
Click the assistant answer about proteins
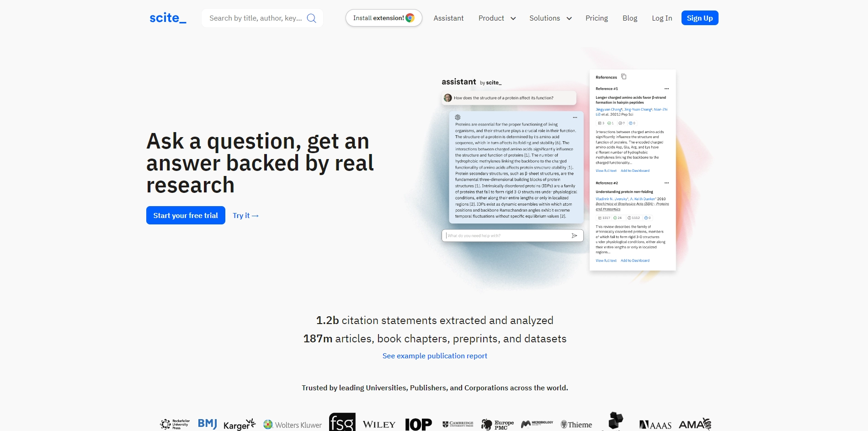click(x=516, y=167)
